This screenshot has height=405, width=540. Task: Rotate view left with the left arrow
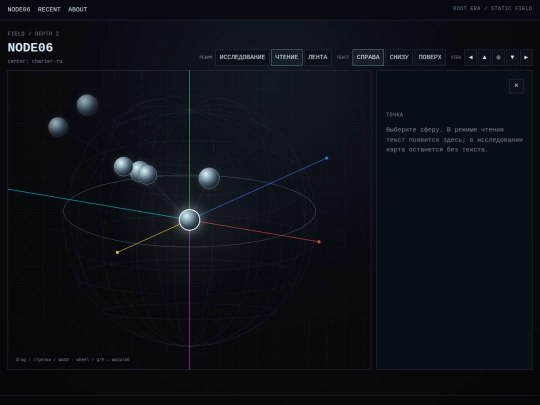(470, 58)
